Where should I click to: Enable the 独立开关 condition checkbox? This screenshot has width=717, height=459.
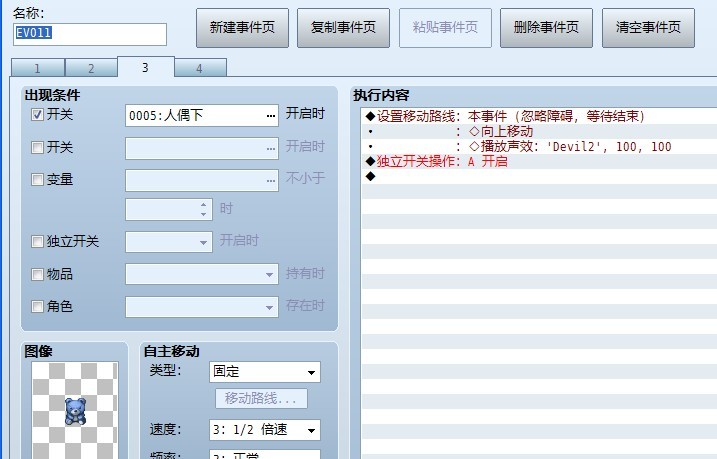click(x=37, y=241)
